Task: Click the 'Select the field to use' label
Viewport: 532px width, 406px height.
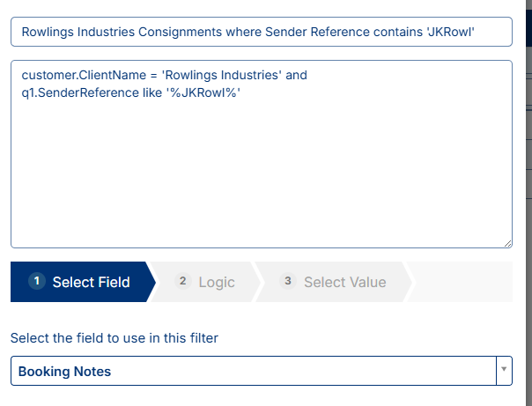Action: point(115,337)
